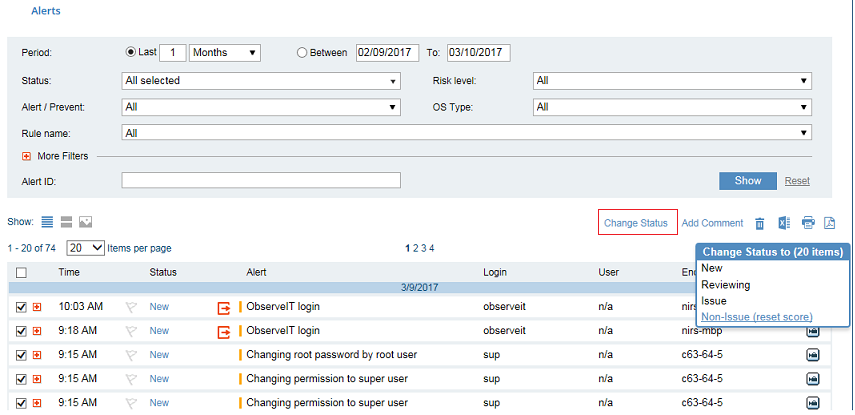Choose Reviewing in Change Status menu
The height and width of the screenshot is (415, 855).
coord(726,285)
